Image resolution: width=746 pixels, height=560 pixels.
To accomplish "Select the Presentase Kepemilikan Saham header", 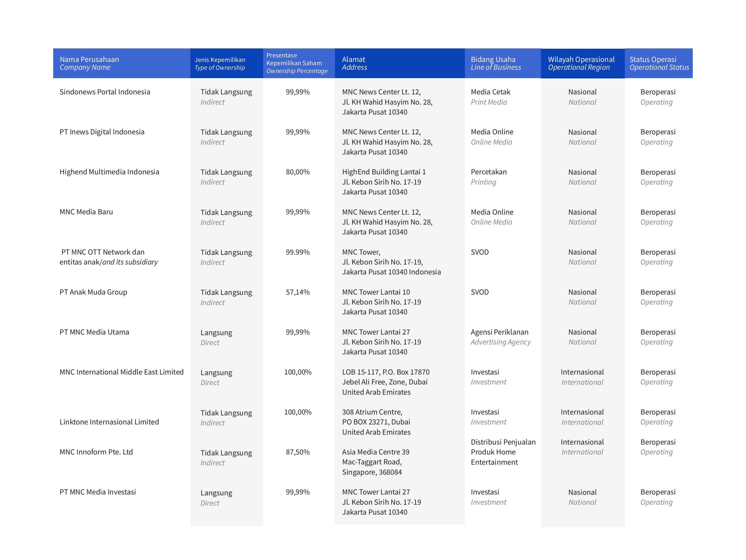I will tap(299, 63).
